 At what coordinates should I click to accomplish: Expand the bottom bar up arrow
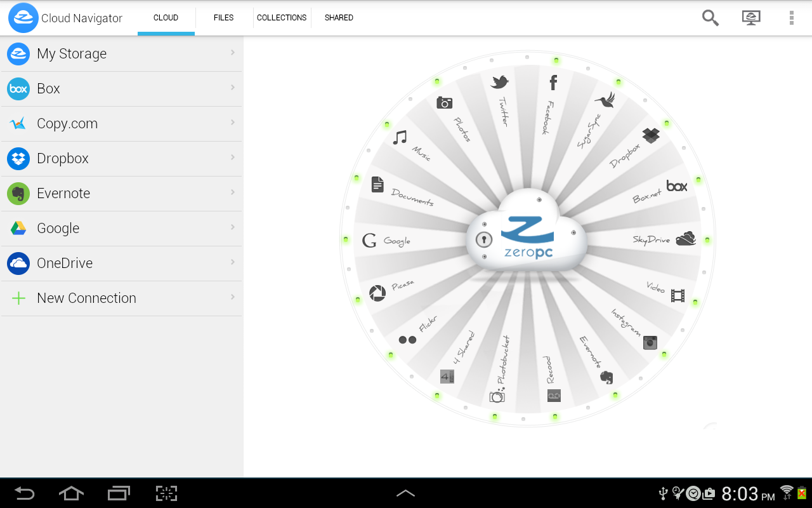tap(405, 493)
